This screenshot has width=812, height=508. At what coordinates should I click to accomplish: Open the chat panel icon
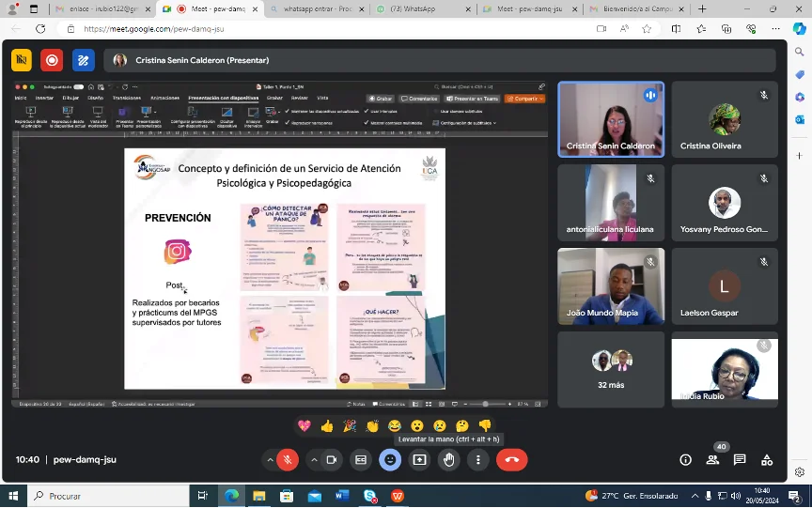pyautogui.click(x=740, y=460)
